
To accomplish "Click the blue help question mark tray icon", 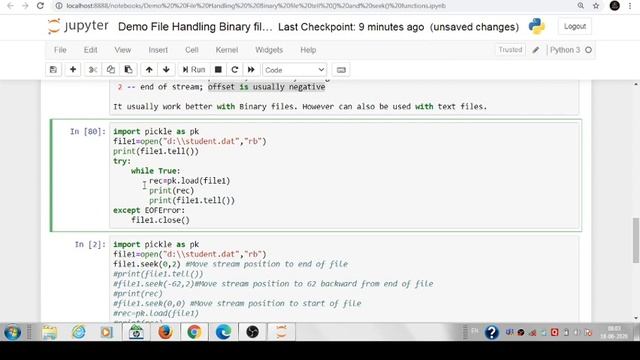I will 492,332.
